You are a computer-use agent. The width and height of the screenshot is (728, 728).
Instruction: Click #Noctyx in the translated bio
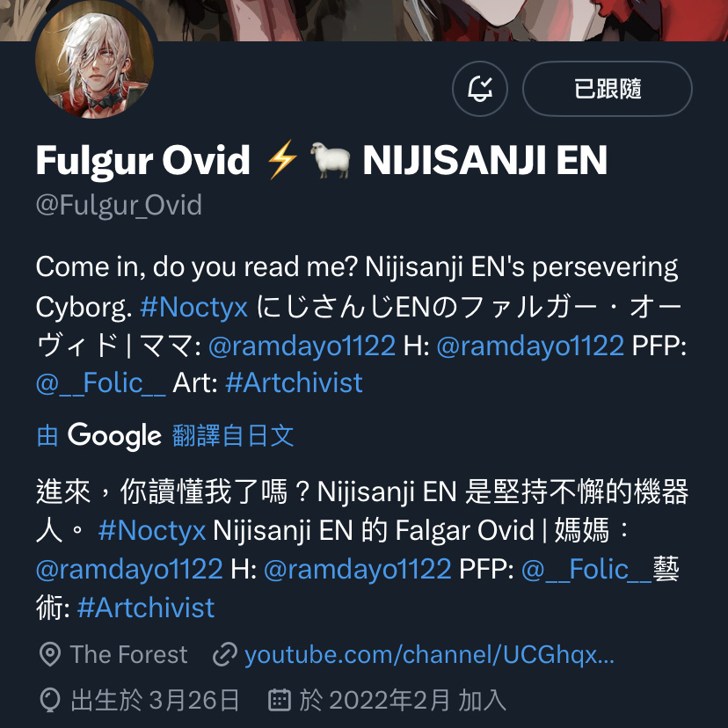coord(152,530)
